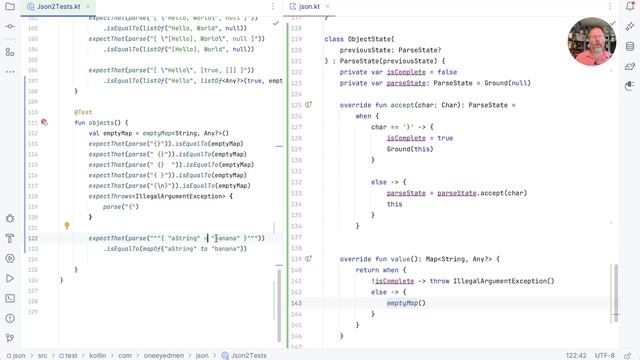Open the Coverage tool window
Image resolution: width=640 pixels, height=360 pixels.
point(630,86)
